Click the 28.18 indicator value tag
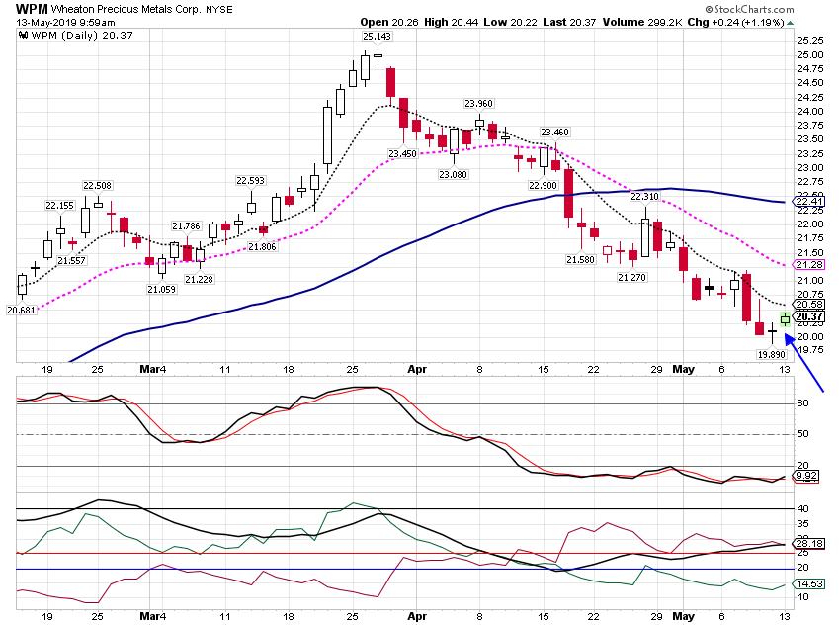 pyautogui.click(x=809, y=544)
